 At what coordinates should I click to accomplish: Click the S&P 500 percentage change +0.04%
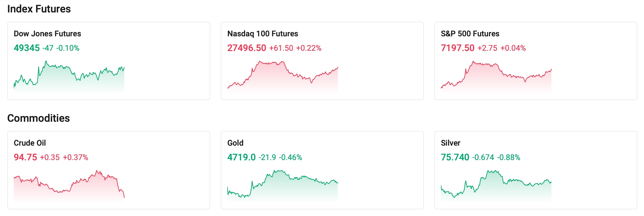point(513,48)
